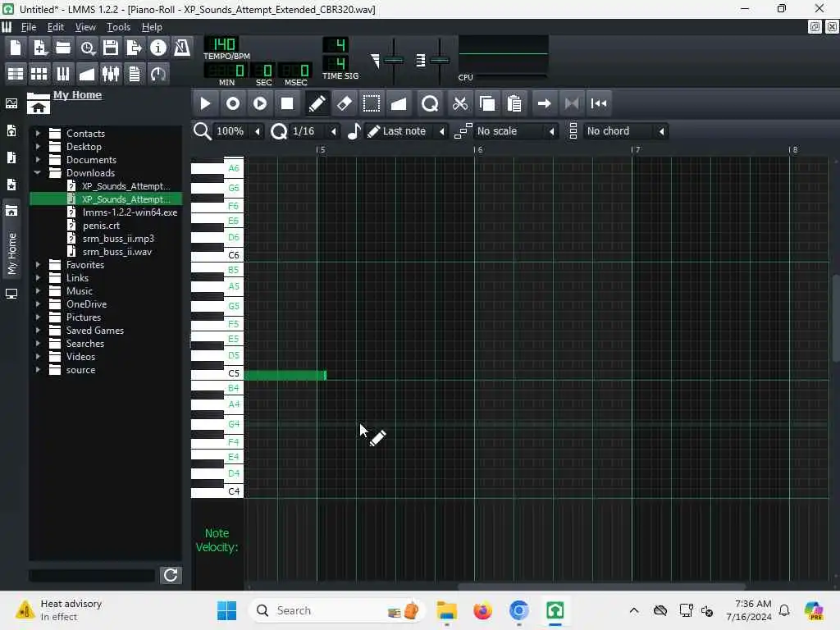
Task: Save the current project
Action: pos(111,48)
